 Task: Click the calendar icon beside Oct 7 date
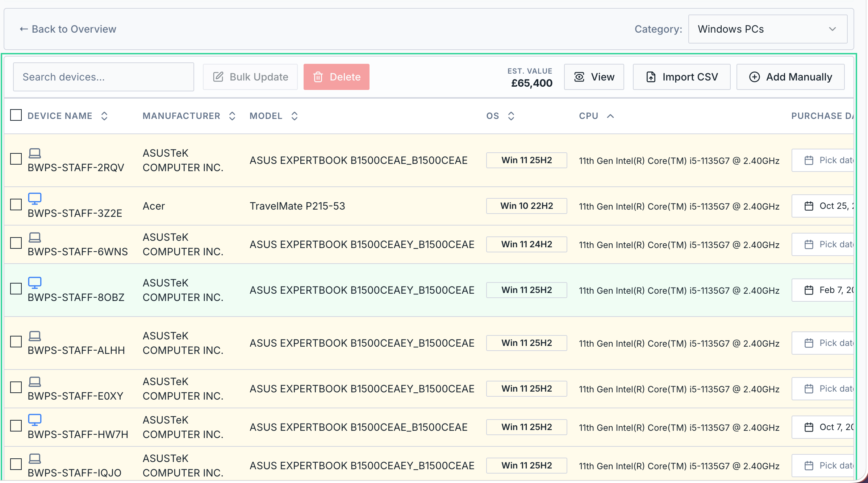point(809,427)
